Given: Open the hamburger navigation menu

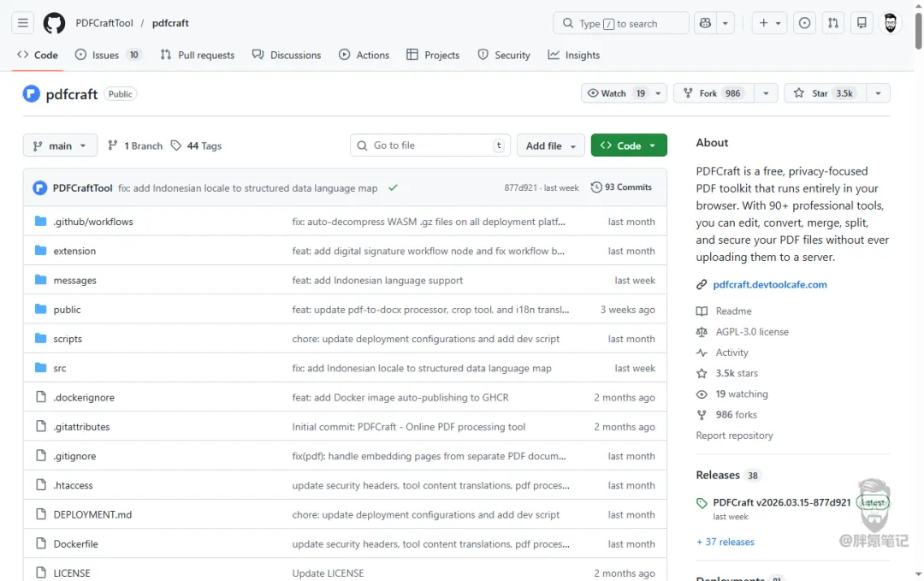Looking at the screenshot, I should [23, 23].
